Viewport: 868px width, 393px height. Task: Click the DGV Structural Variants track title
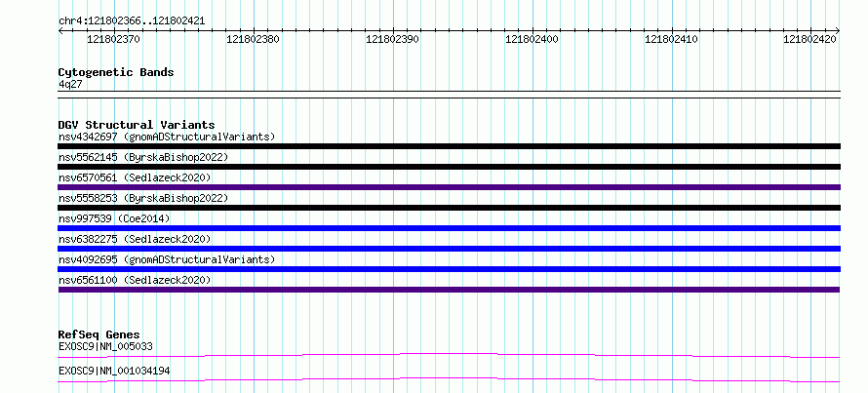137,125
